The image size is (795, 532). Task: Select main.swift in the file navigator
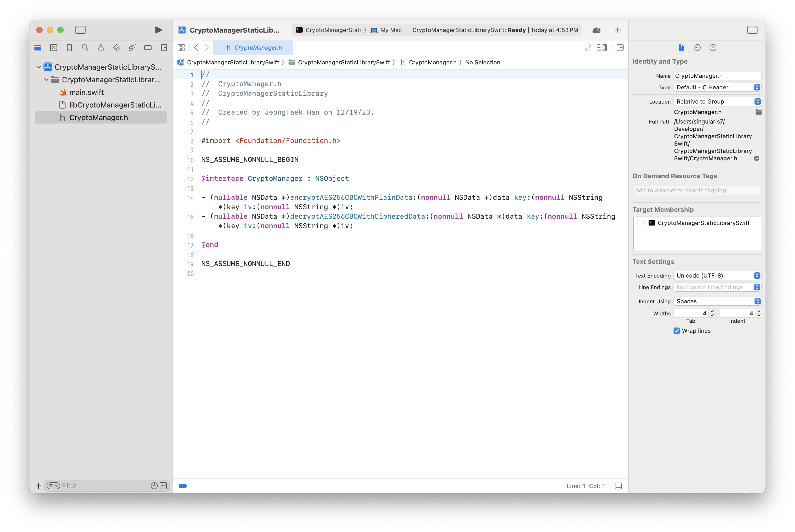pyautogui.click(x=86, y=92)
